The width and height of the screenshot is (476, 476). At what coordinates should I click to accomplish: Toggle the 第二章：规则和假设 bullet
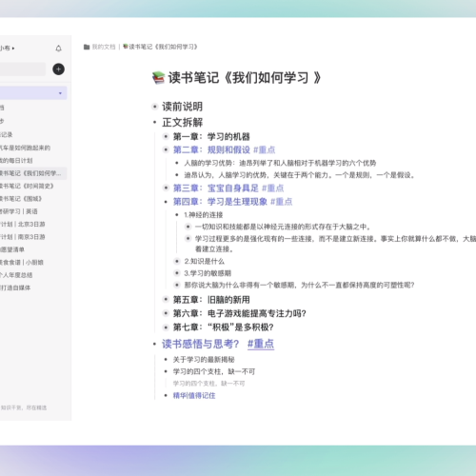coord(166,149)
